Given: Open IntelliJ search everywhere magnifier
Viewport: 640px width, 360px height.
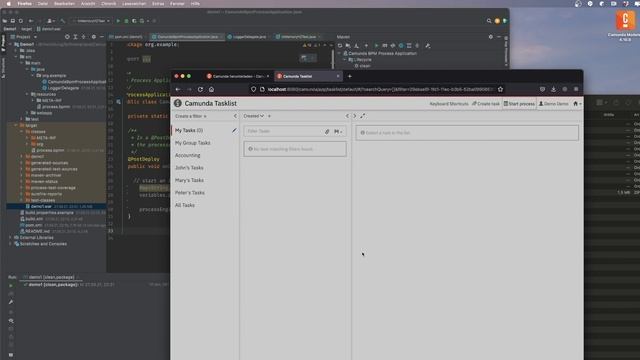Looking at the screenshot, I should click(489, 20).
